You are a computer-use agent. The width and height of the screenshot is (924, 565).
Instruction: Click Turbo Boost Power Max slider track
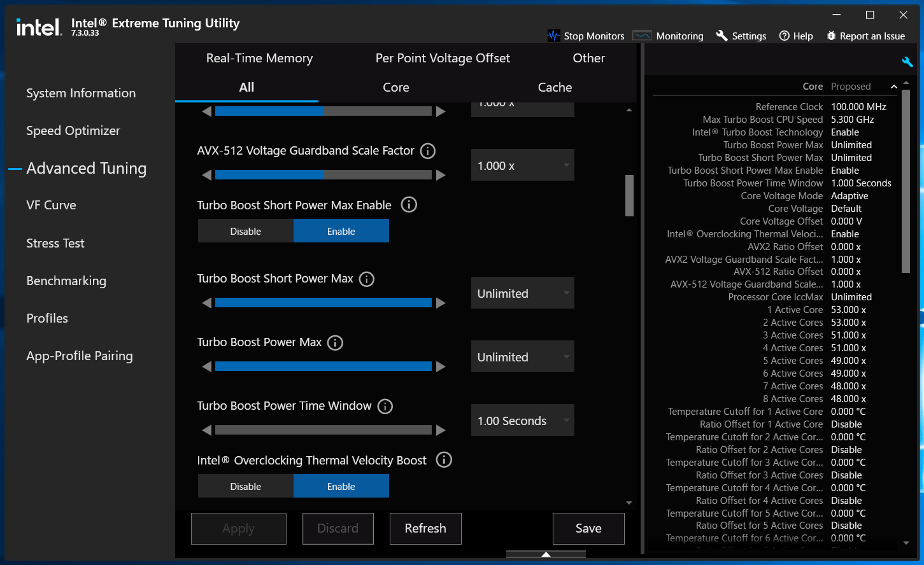[323, 366]
